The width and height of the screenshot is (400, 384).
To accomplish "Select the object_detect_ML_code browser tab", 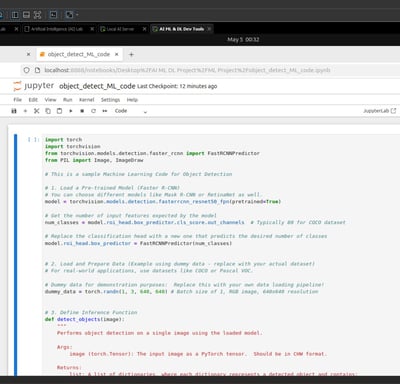I will click(x=79, y=54).
